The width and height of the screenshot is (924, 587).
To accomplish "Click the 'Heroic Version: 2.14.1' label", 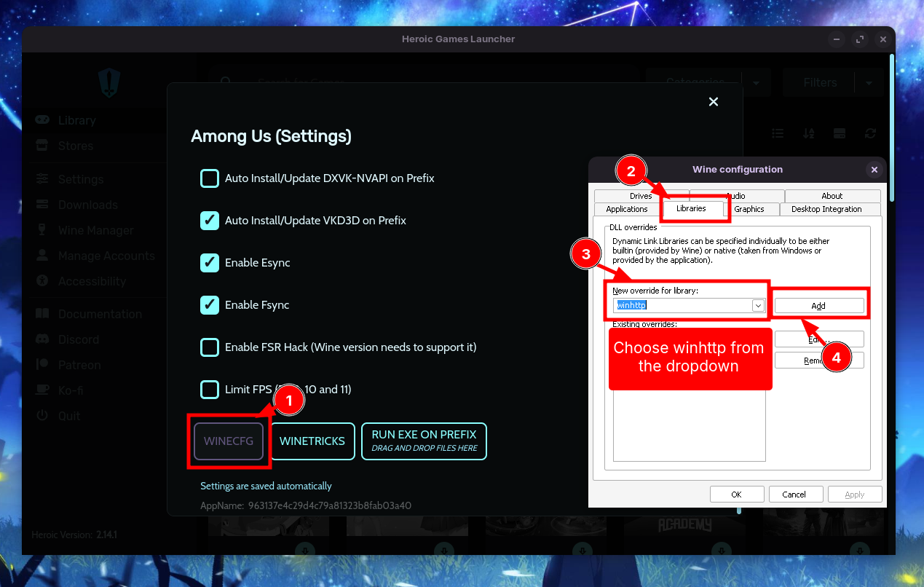I will pyautogui.click(x=74, y=535).
